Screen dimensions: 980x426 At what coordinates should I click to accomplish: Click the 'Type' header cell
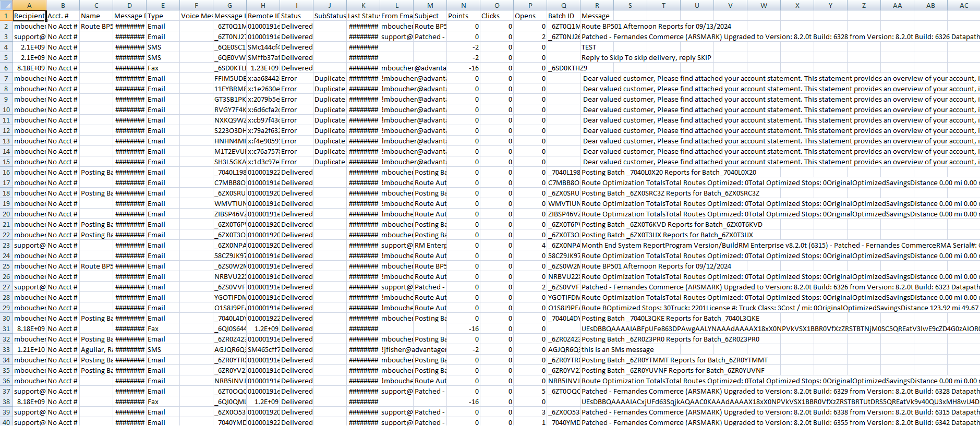(x=163, y=16)
